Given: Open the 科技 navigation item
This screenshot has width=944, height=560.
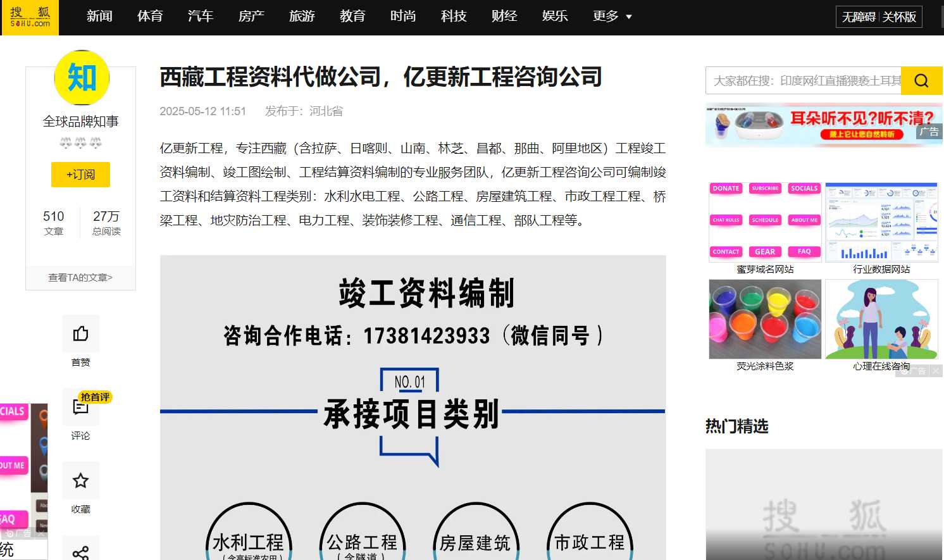Looking at the screenshot, I should (454, 16).
